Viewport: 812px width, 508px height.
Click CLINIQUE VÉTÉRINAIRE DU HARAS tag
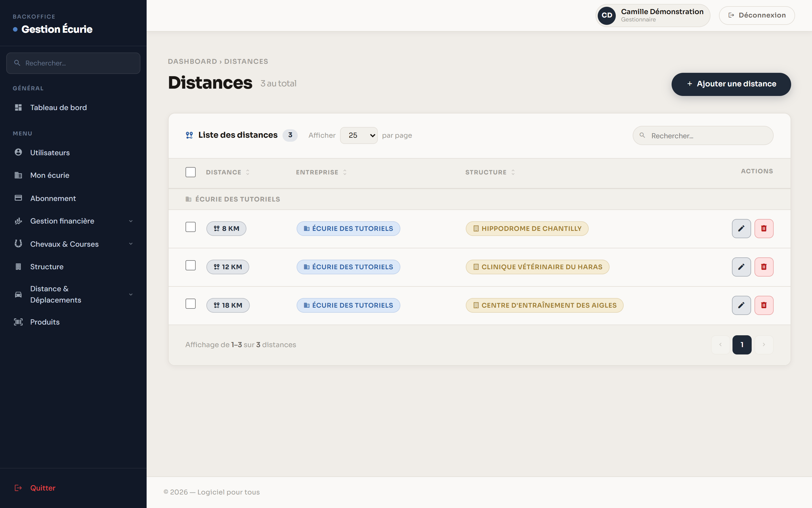click(537, 267)
